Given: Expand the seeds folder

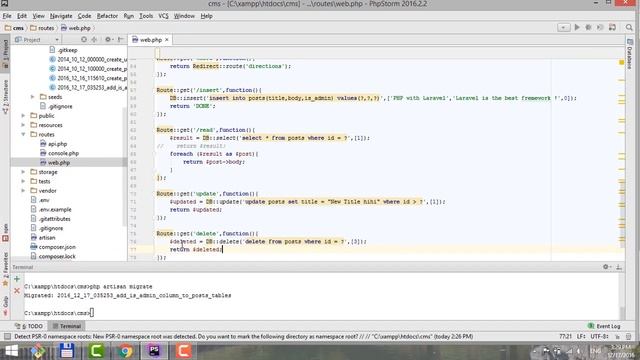Looking at the screenshot, I should click(33, 97).
